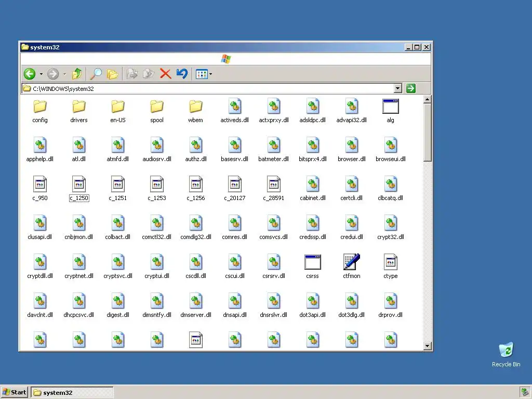Screen dimensions: 532x399
Task: Select the comctl32.dll file
Action: pos(157,229)
